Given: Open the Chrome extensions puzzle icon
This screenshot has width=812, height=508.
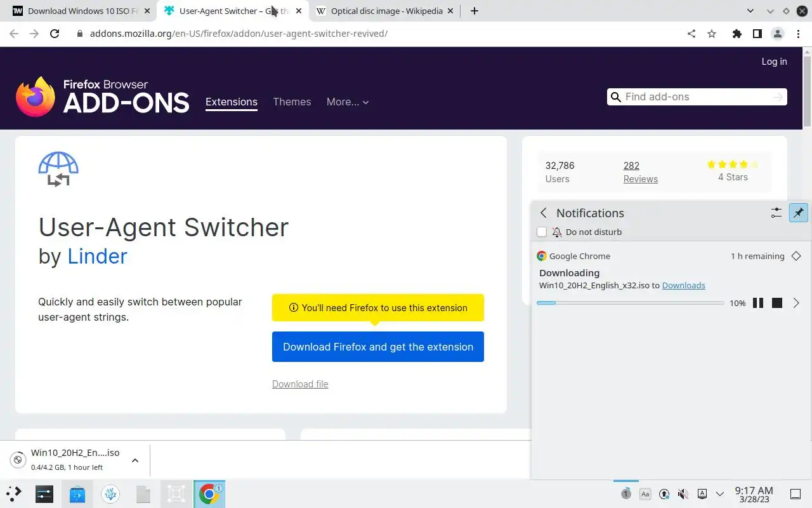Looking at the screenshot, I should [737, 34].
